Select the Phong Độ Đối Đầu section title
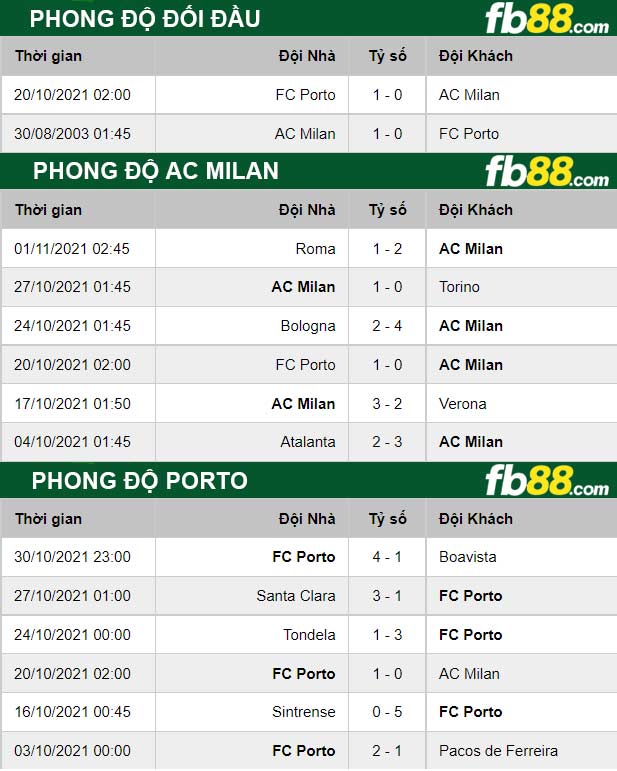The image size is (617, 771). (145, 19)
